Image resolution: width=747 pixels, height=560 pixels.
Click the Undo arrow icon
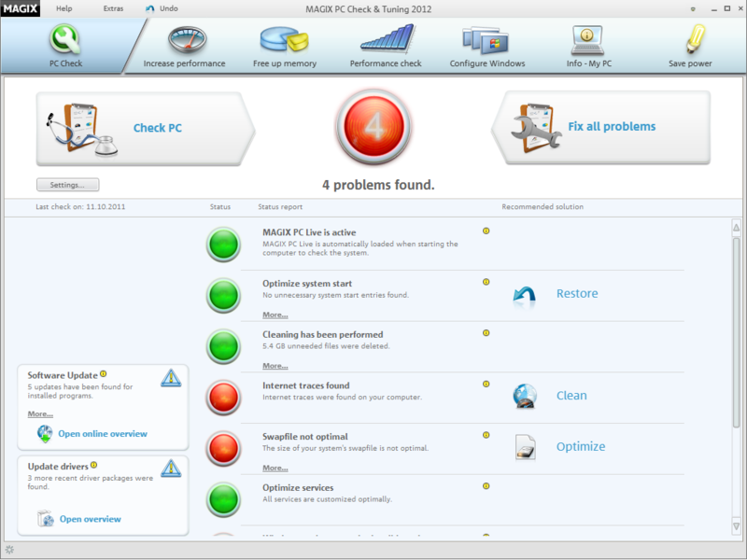click(x=150, y=8)
